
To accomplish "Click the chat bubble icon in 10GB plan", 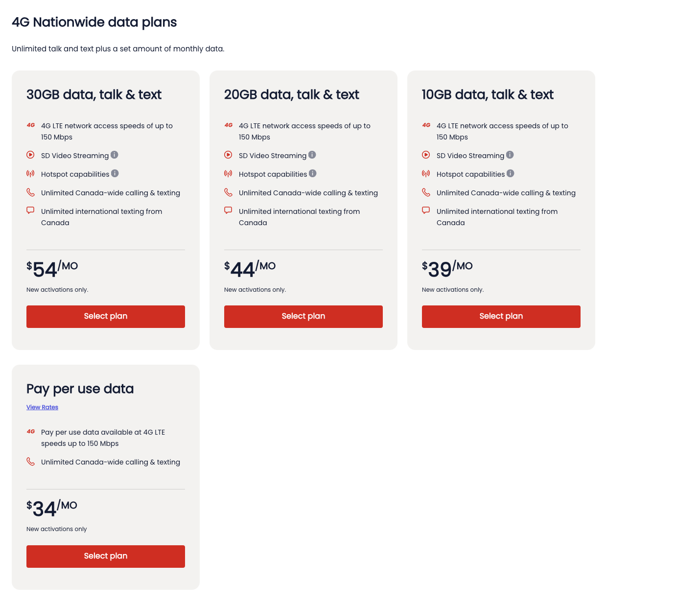I will pyautogui.click(x=426, y=210).
